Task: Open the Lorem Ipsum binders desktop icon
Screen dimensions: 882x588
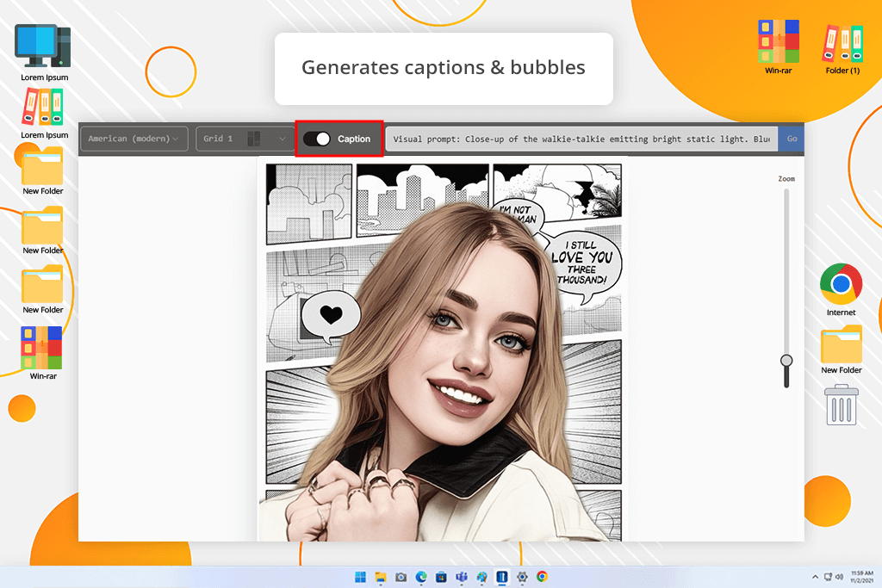Action: [43, 114]
